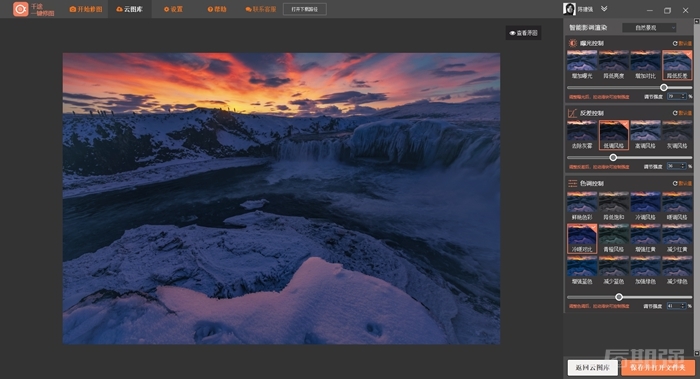
Task: Click the tone control strength slider
Action: click(629, 297)
